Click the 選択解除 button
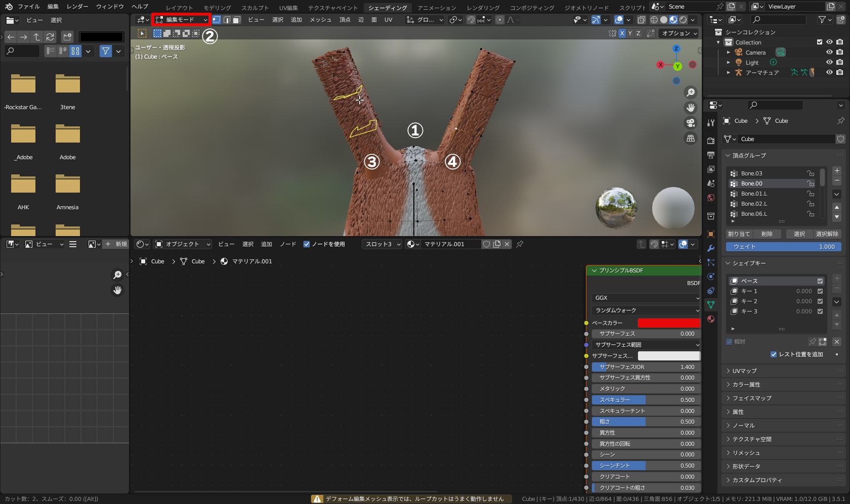Viewport: 850px width, 504px height. 827,234
